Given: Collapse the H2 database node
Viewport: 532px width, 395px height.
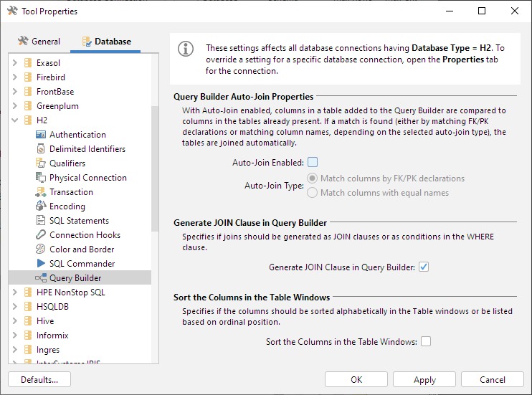Looking at the screenshot, I should [15, 120].
